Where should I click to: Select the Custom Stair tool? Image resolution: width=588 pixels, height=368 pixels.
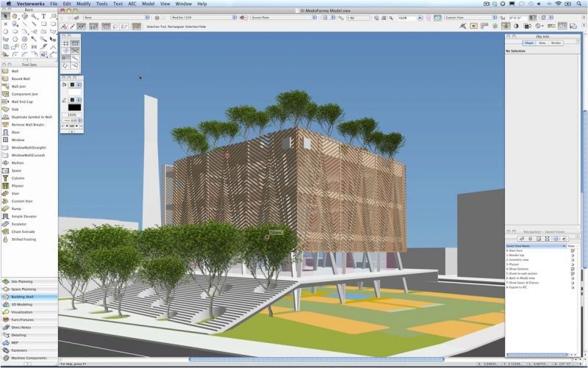21,201
